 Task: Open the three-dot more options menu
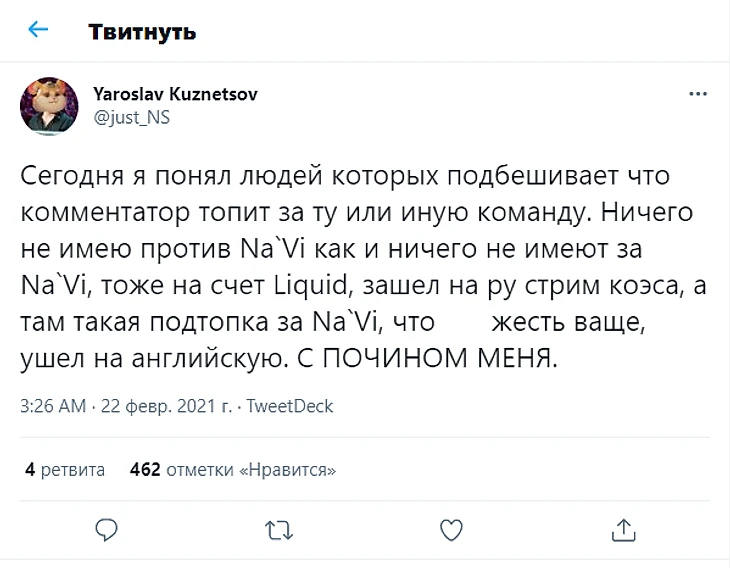tap(699, 95)
